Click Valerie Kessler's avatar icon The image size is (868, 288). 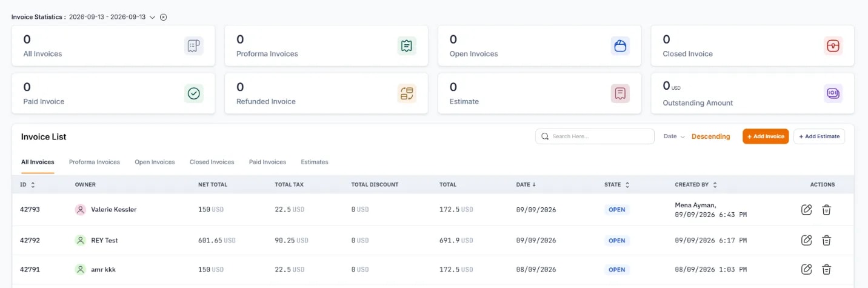point(81,210)
